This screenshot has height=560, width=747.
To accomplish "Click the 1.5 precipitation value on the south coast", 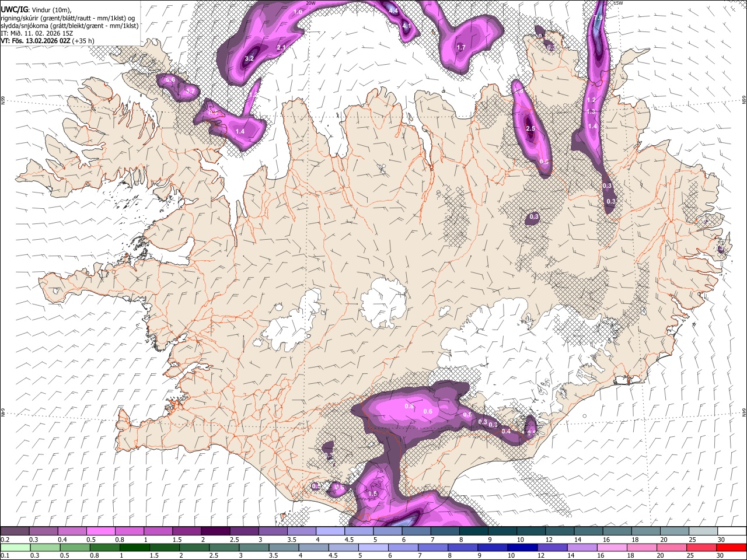I will pyautogui.click(x=373, y=494).
